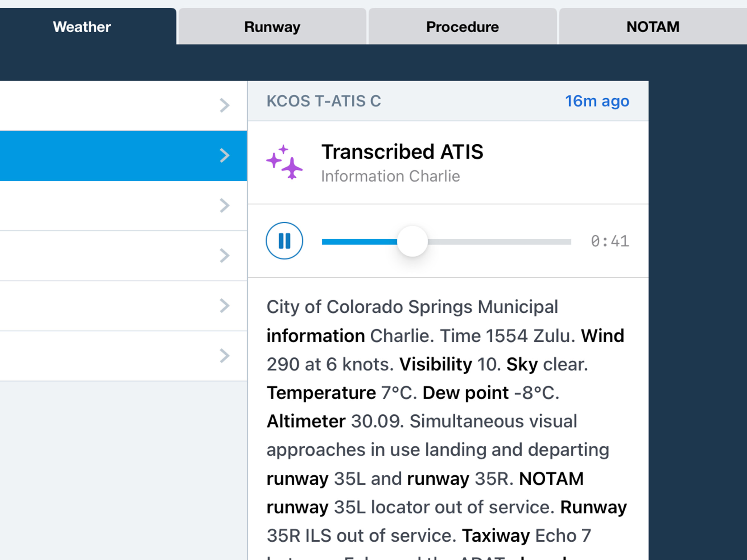Click the audio progress slider knob
This screenshot has width=747, height=560.
click(x=412, y=241)
